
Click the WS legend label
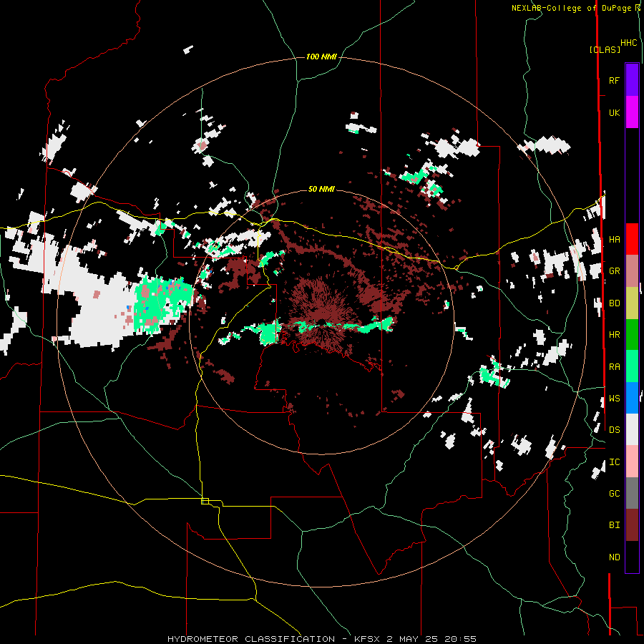coord(614,398)
